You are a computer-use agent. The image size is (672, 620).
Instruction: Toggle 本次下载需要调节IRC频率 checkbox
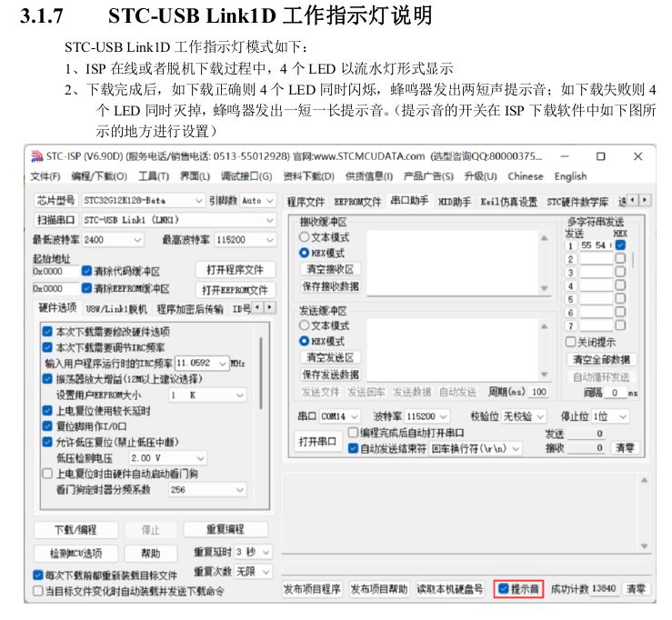click(x=47, y=347)
